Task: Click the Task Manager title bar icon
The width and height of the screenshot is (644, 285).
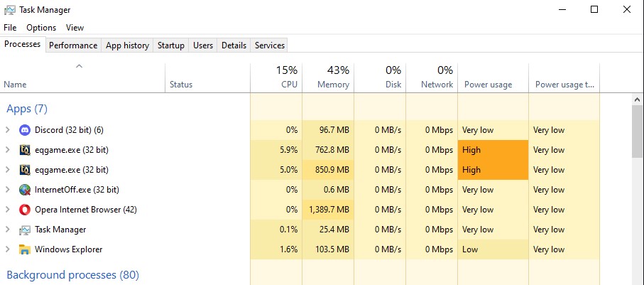Action: 10,9
